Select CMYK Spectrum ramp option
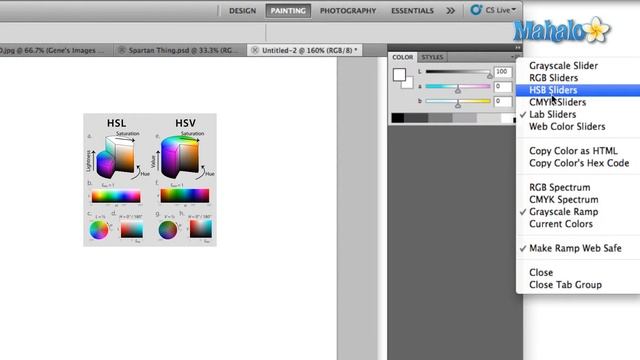640x360 pixels. (x=564, y=200)
